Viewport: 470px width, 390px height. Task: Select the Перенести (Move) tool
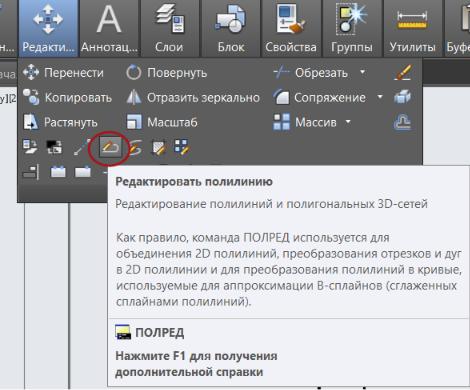tap(63, 73)
